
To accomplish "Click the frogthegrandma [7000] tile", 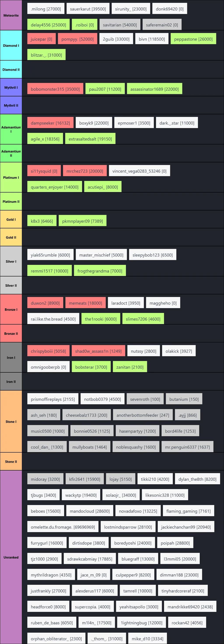I will 100,271.
